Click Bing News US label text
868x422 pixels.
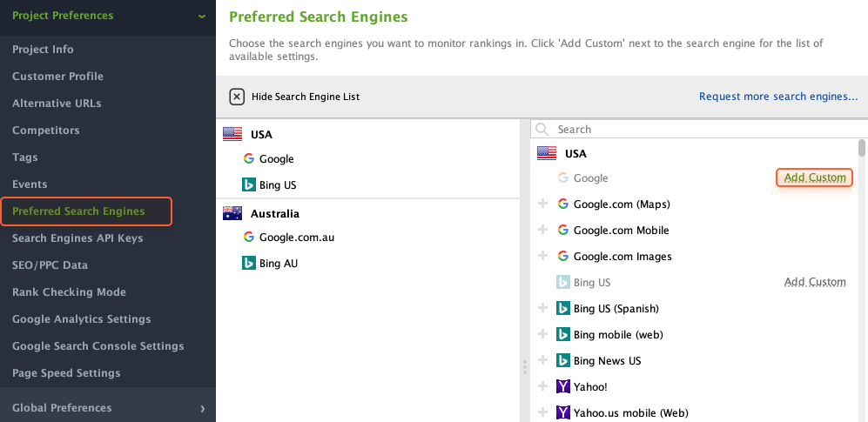(608, 360)
